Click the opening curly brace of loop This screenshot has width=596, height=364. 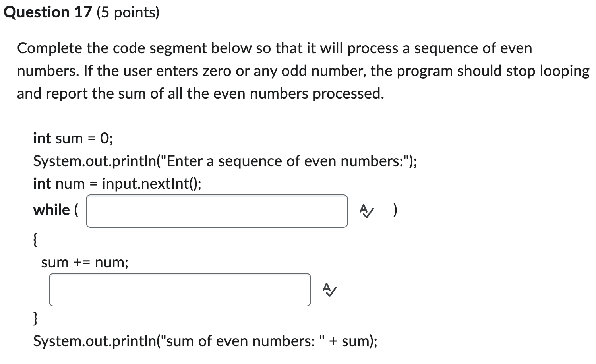36,240
